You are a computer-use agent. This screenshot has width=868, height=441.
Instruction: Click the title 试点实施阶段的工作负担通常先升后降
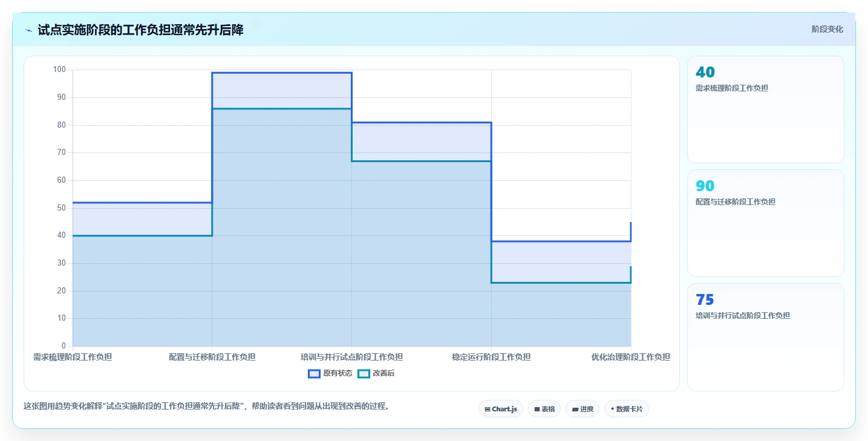[x=140, y=30]
